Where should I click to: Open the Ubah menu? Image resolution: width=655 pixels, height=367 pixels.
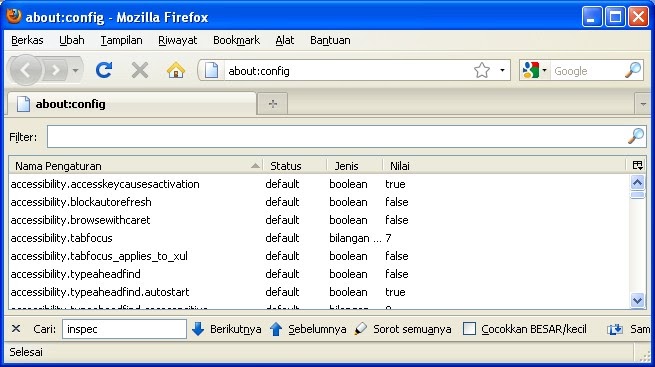(x=71, y=40)
